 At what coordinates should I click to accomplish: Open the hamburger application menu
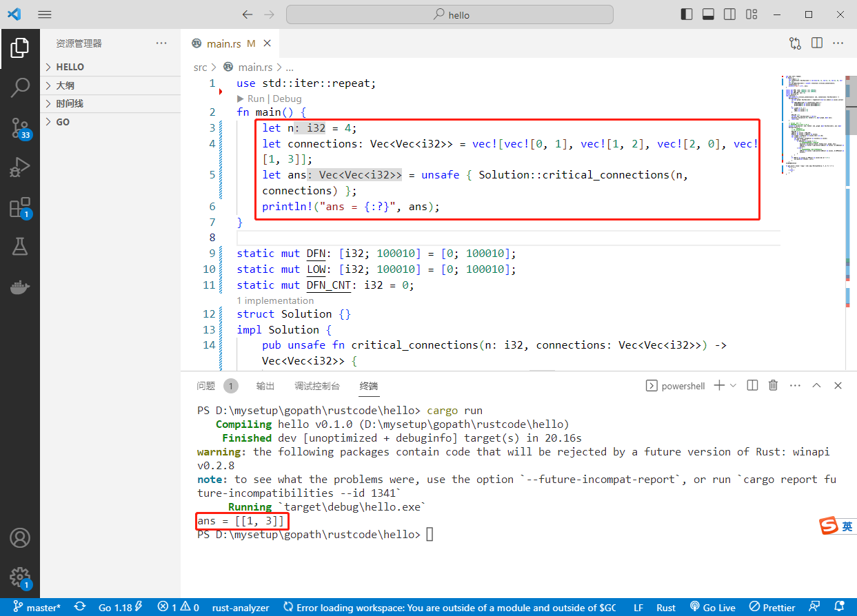click(x=45, y=14)
